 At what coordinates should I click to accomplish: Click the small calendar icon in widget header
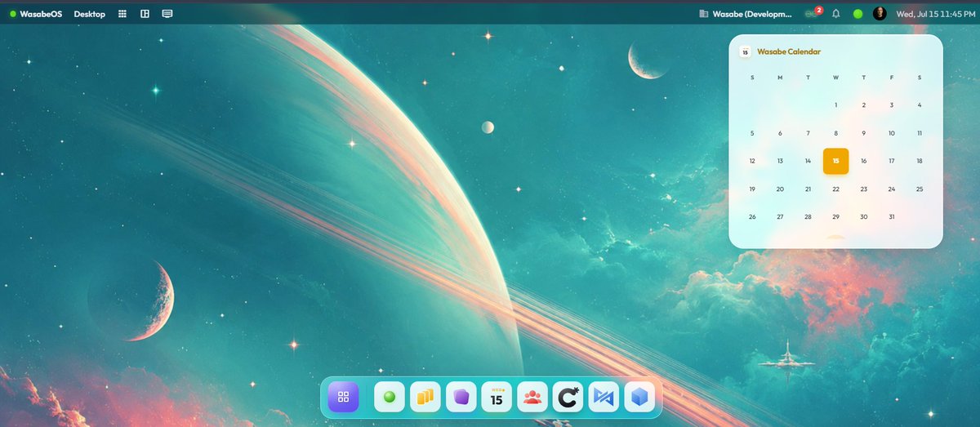coord(745,51)
